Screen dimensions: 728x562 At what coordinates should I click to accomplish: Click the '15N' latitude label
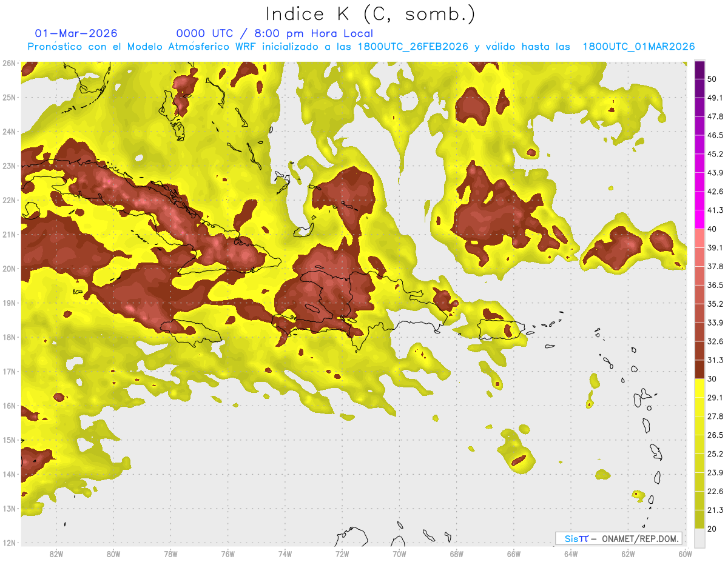(9, 440)
